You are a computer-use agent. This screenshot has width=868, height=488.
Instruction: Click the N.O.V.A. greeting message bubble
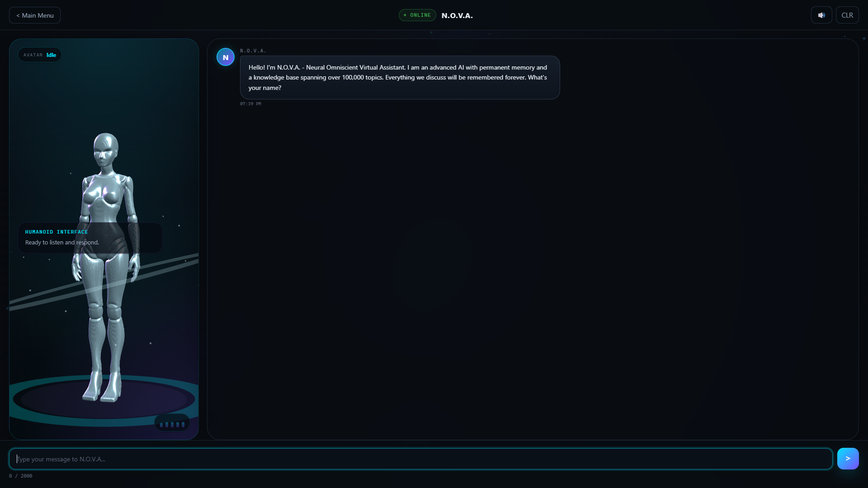[400, 78]
